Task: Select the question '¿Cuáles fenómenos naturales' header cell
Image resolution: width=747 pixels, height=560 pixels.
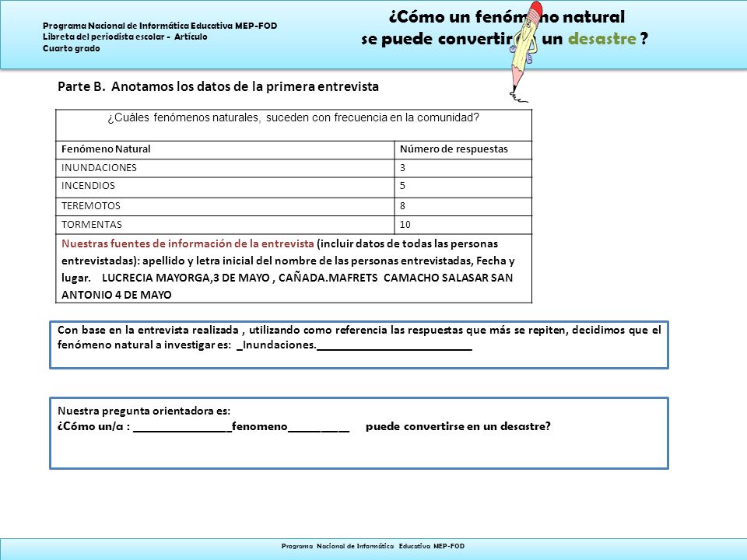Action: point(293,125)
